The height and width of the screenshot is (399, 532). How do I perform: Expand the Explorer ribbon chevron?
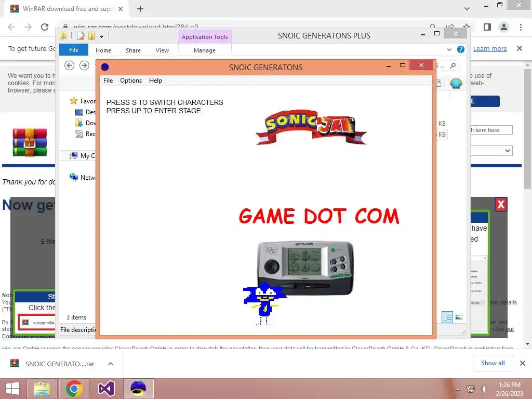click(449, 49)
